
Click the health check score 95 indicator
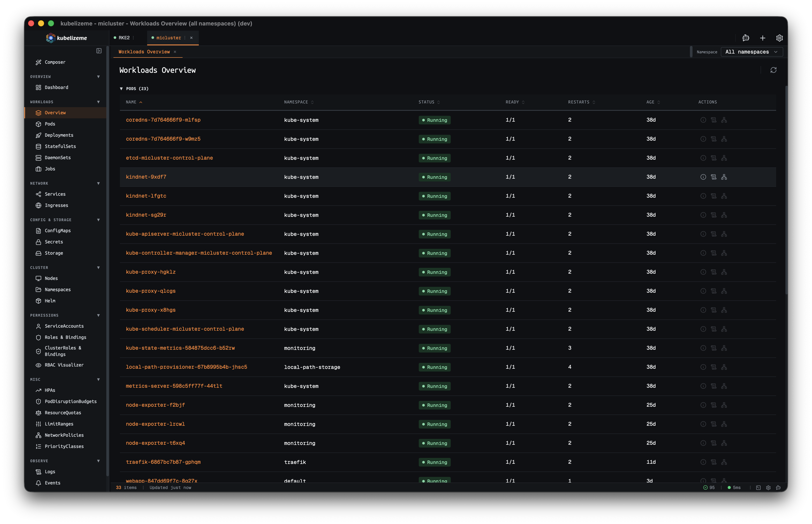(x=709, y=487)
